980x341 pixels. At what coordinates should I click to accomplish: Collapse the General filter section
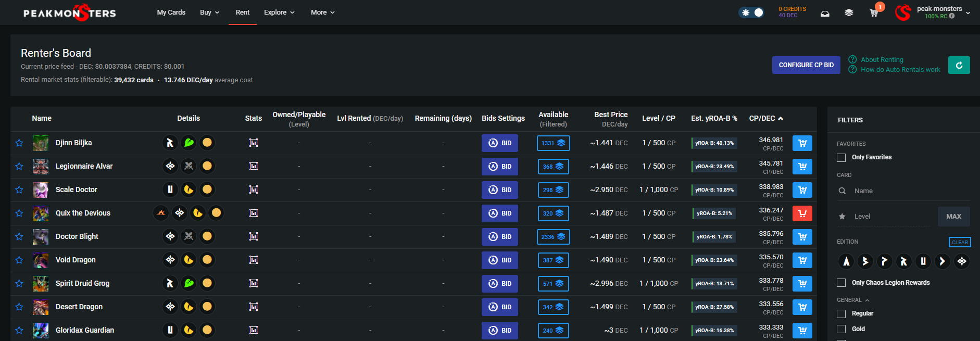pyautogui.click(x=853, y=300)
